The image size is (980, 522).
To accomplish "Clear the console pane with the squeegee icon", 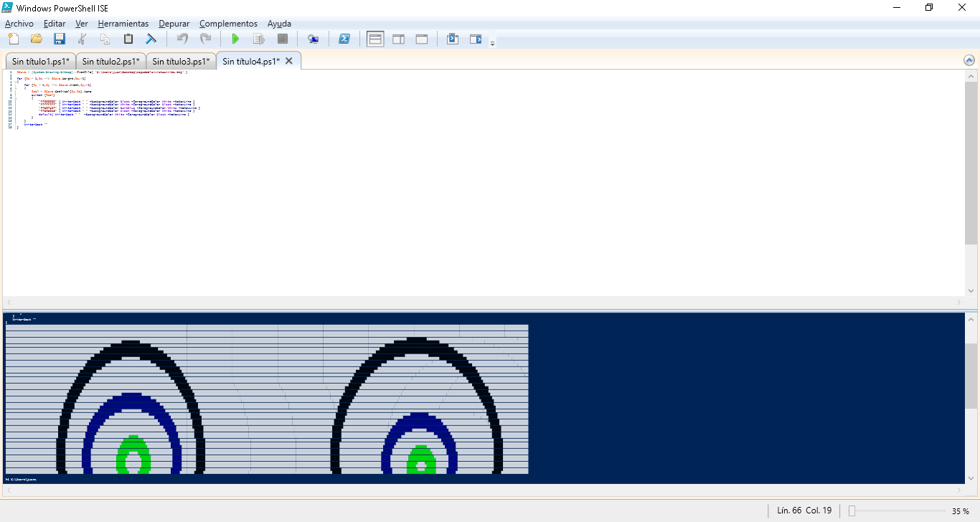I will (x=151, y=39).
